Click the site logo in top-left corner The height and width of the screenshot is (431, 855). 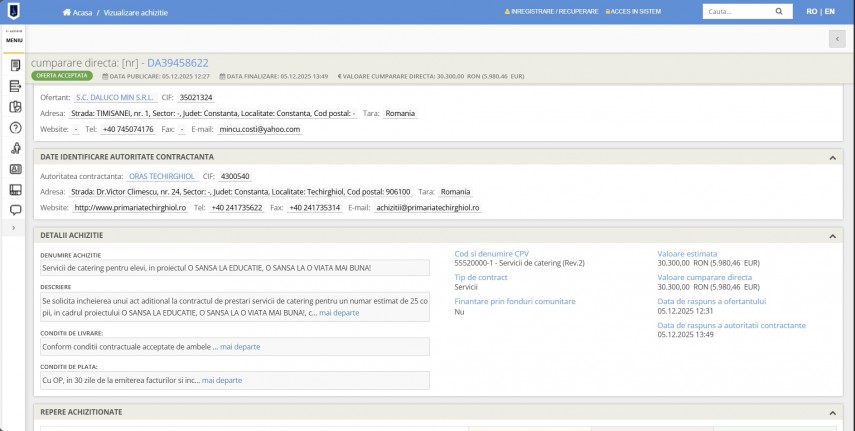12,12
